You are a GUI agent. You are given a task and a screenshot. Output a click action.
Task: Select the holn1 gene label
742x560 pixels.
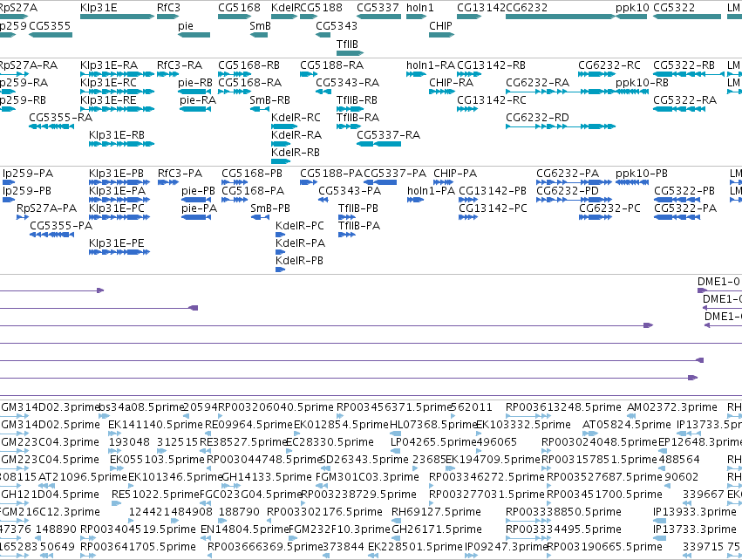(x=419, y=8)
